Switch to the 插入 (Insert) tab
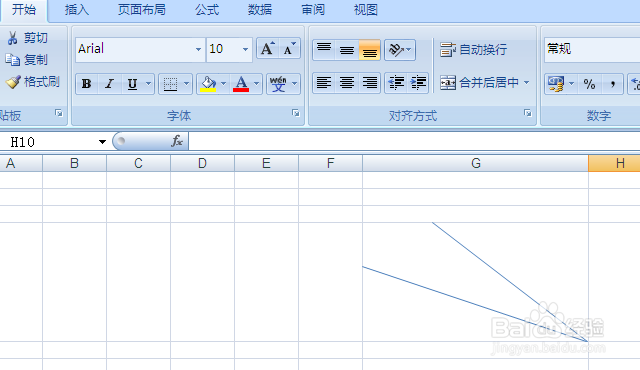The image size is (640, 370). coord(77,10)
